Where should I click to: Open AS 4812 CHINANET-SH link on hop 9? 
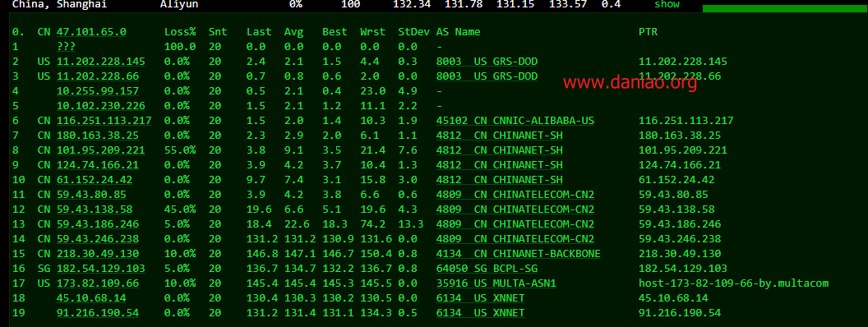(499, 165)
